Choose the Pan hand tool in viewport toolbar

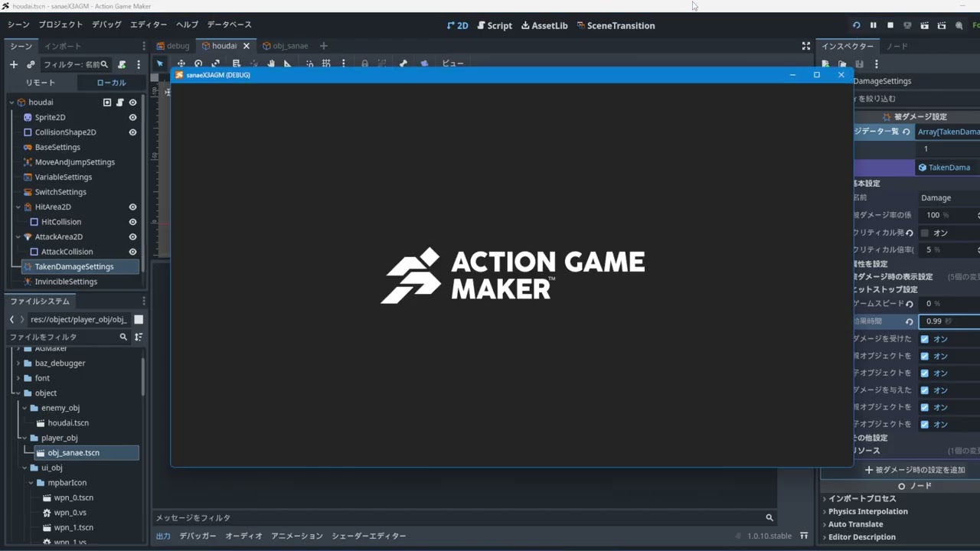click(x=272, y=64)
